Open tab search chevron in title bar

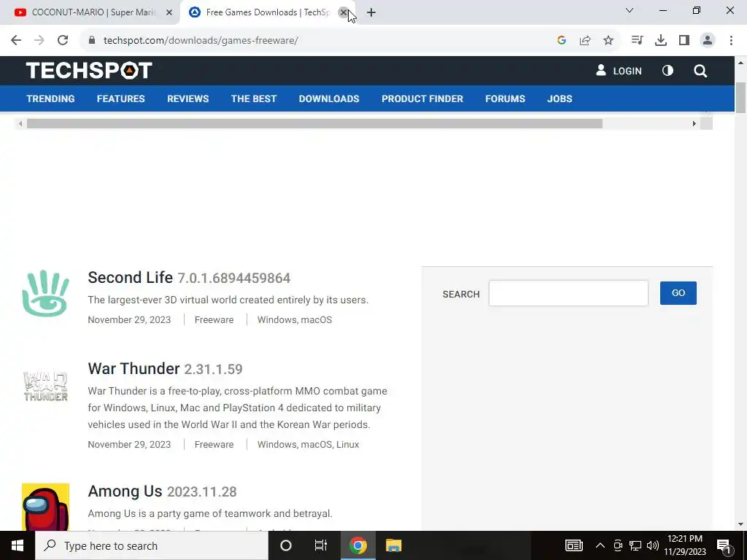(630, 10)
